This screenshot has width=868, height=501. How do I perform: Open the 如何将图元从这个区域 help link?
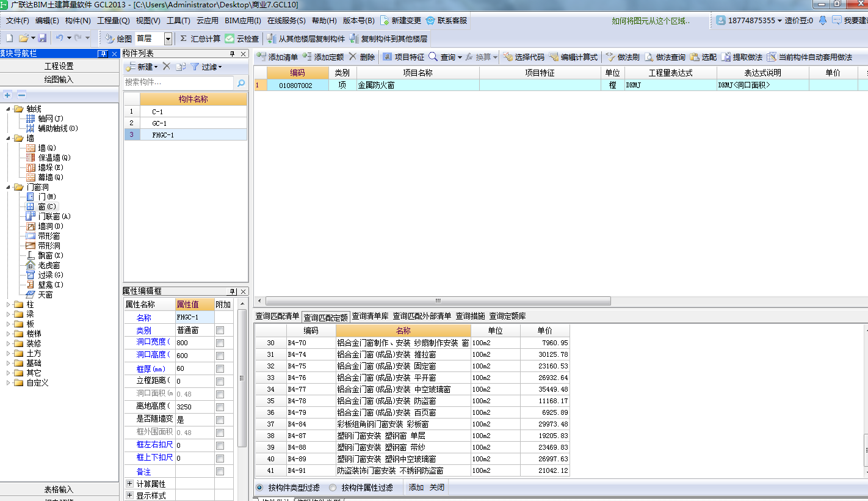(651, 21)
